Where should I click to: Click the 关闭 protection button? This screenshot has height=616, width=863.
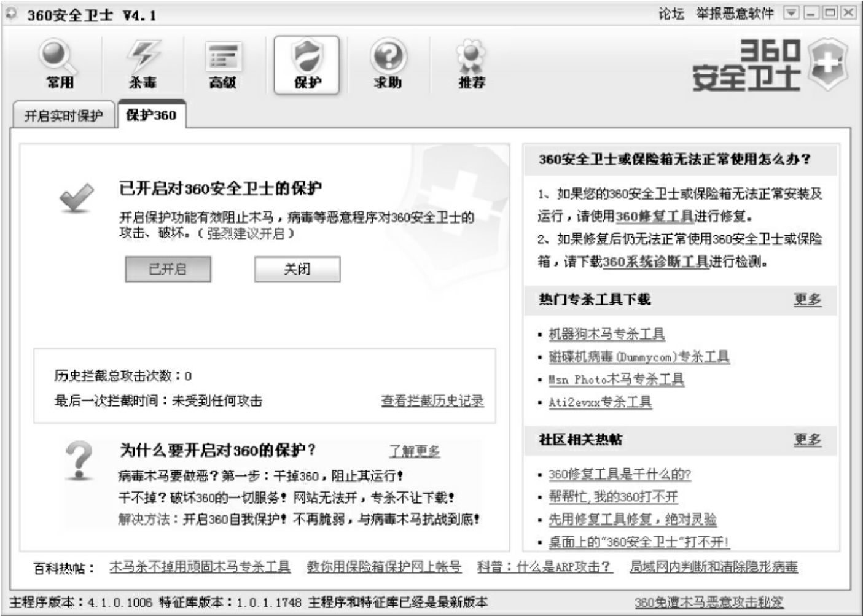297,269
